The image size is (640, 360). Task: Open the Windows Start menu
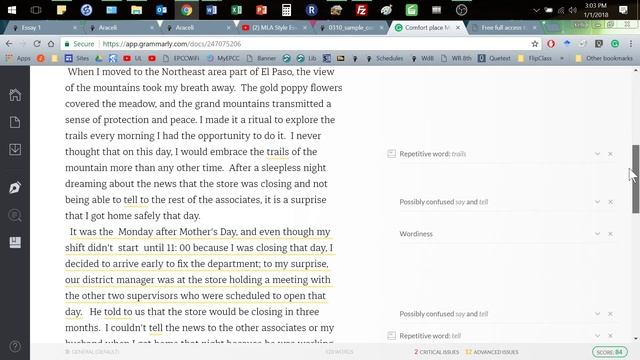pyautogui.click(x=11, y=10)
